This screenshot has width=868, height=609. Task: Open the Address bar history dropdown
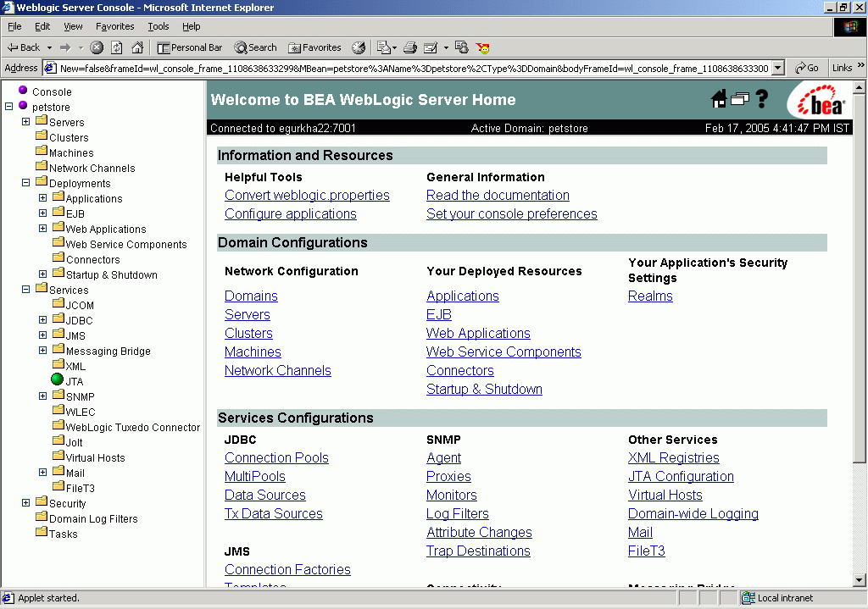[778, 68]
